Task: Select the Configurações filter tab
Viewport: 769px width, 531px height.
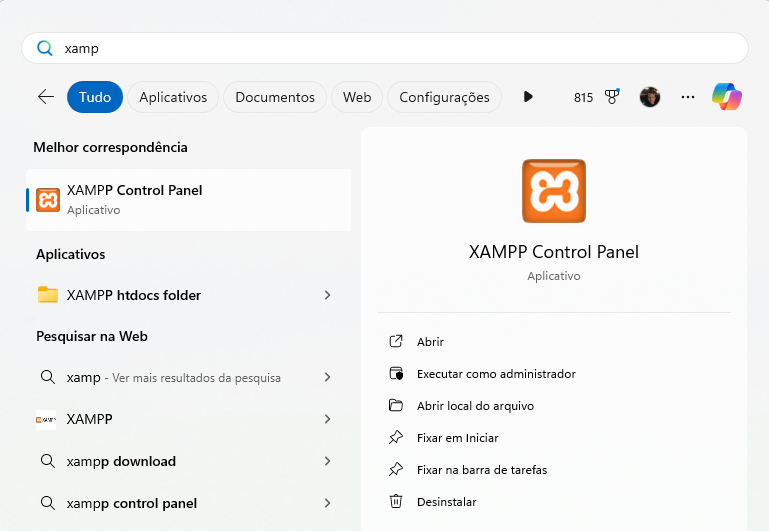Action: (x=444, y=97)
